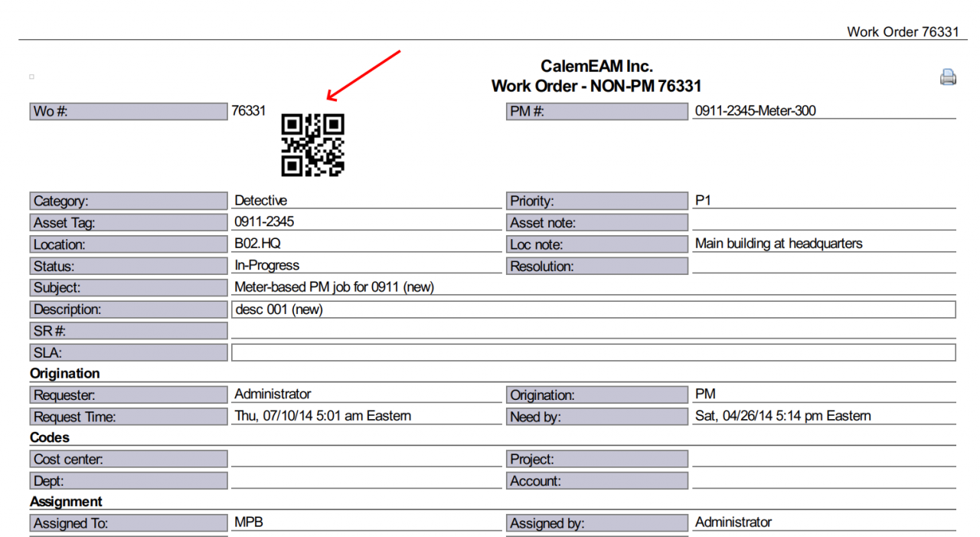The image size is (980, 537).
Task: Select the PM number 0911-2345-Meter-300
Action: 756,111
